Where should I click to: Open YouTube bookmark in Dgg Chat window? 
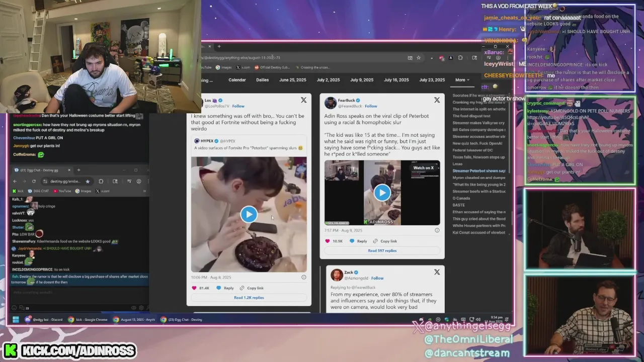(62, 191)
